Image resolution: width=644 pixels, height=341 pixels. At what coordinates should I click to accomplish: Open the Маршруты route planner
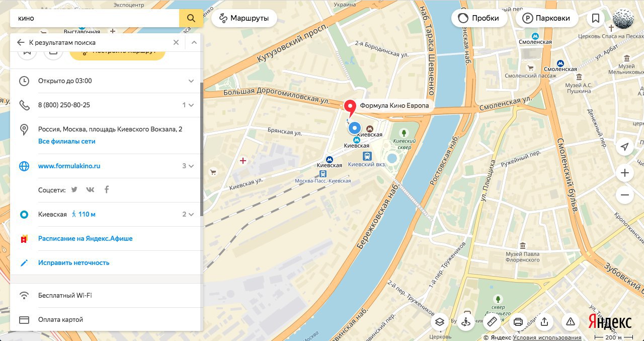[244, 18]
